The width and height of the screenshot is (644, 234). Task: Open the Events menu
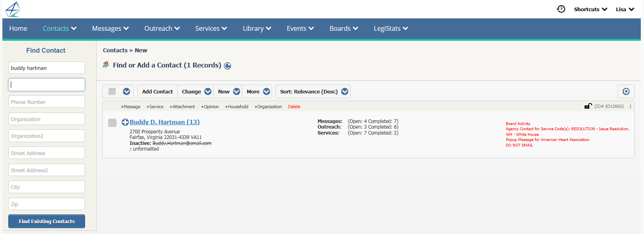click(x=300, y=28)
